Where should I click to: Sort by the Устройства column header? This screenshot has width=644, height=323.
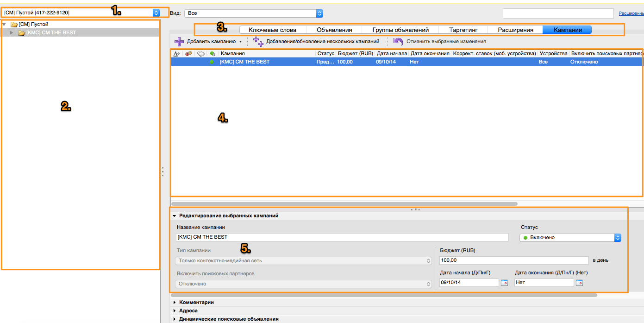click(x=553, y=54)
